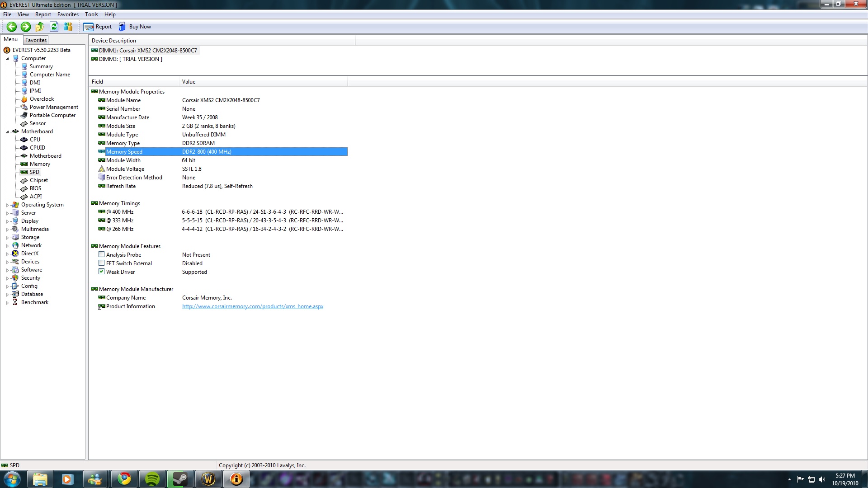Click the Up folder toolbar icon
The width and height of the screenshot is (868, 488).
pyautogui.click(x=40, y=27)
